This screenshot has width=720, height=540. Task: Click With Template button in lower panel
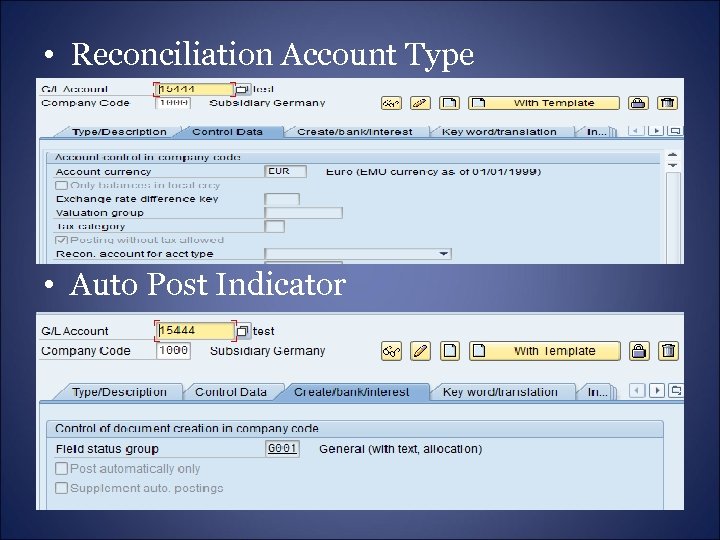click(x=545, y=351)
